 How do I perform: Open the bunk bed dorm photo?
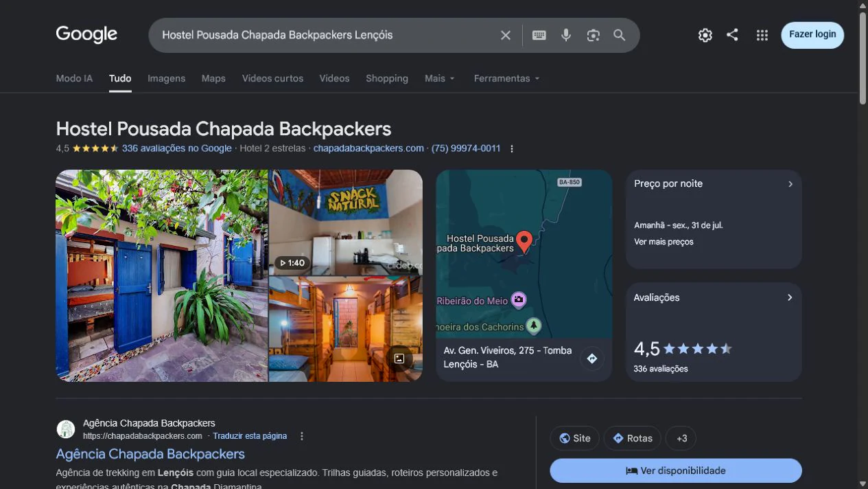(x=346, y=329)
